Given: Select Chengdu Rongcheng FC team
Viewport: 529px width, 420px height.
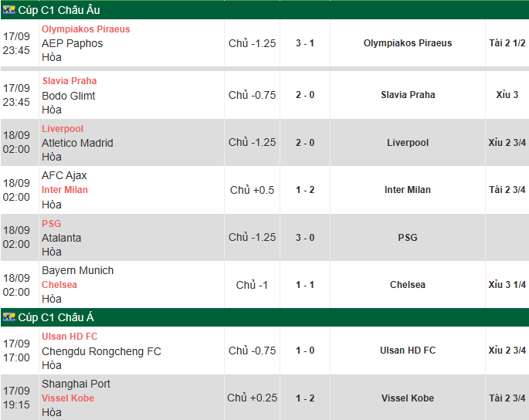Looking at the screenshot, I should (101, 351).
